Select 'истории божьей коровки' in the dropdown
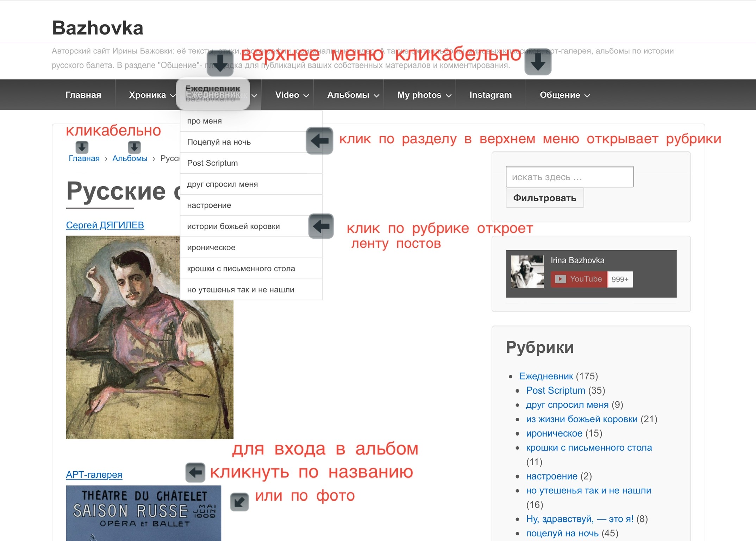 click(x=251, y=227)
